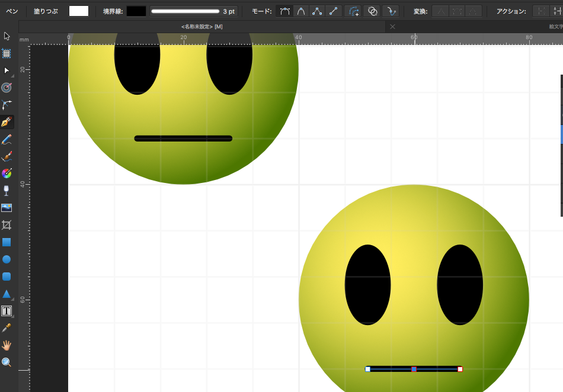Close the <名称未設定> document tab

(392, 27)
